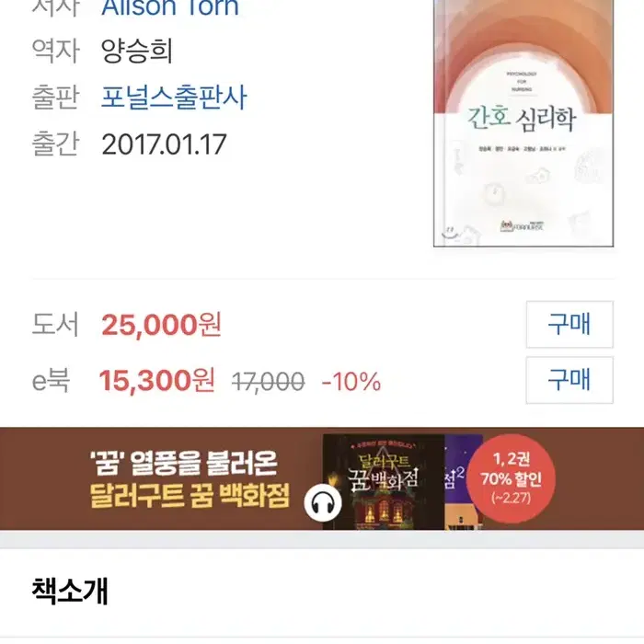This screenshot has width=644, height=644.
Task: Click the translator name 양승희
Action: 137,51
